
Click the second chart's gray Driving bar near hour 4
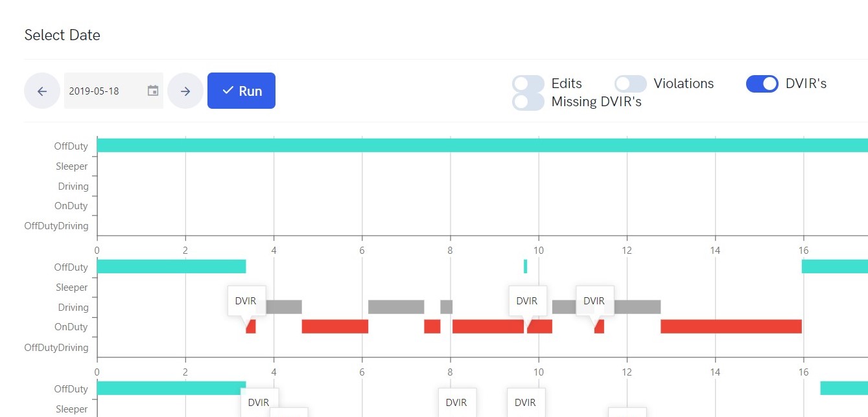pyautogui.click(x=283, y=307)
